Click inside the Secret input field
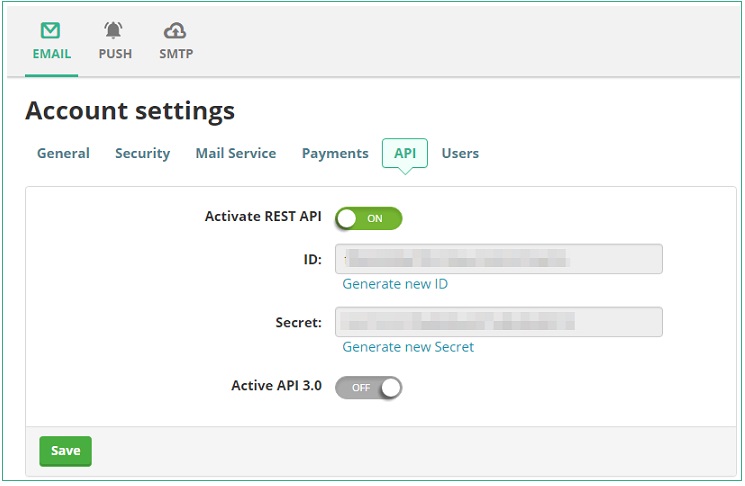The height and width of the screenshot is (486, 745). (x=498, y=322)
